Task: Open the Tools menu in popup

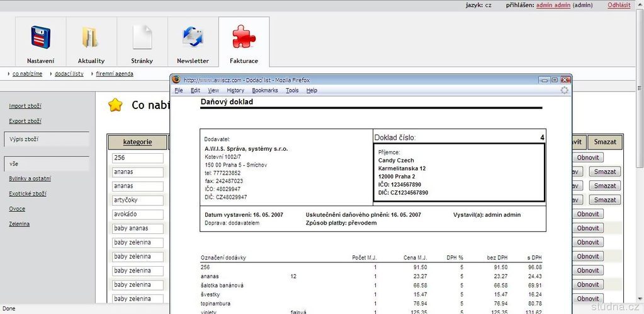Action: (292, 91)
